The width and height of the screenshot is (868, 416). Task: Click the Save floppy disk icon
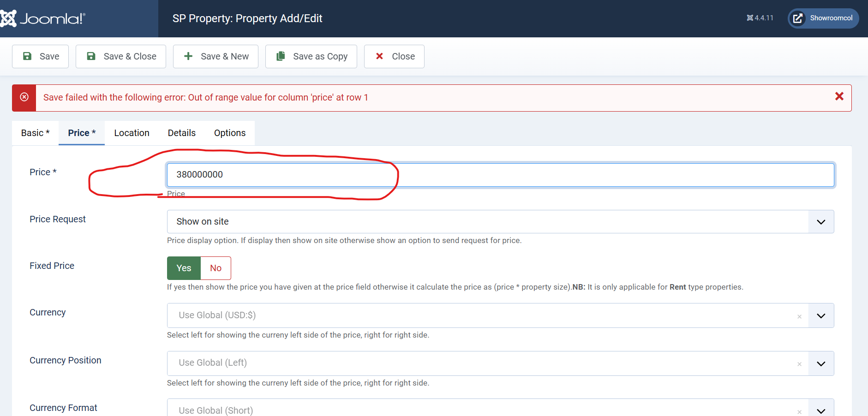pyautogui.click(x=28, y=56)
